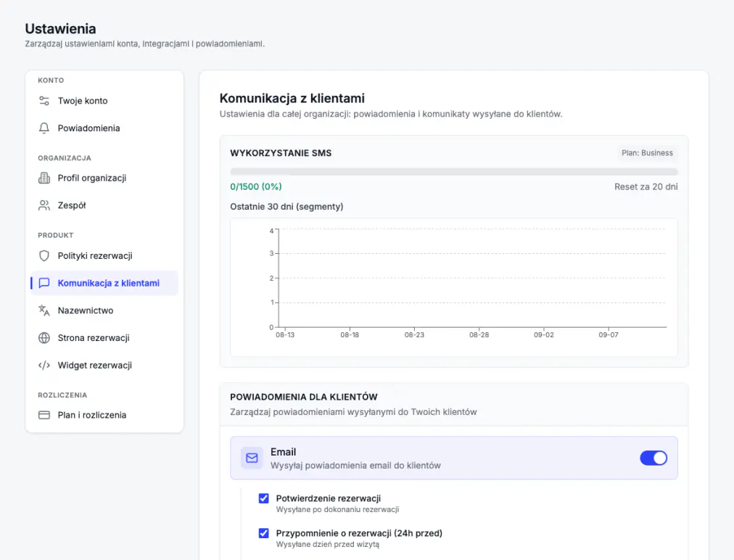Click the Ustawienia page heading

tap(60, 28)
